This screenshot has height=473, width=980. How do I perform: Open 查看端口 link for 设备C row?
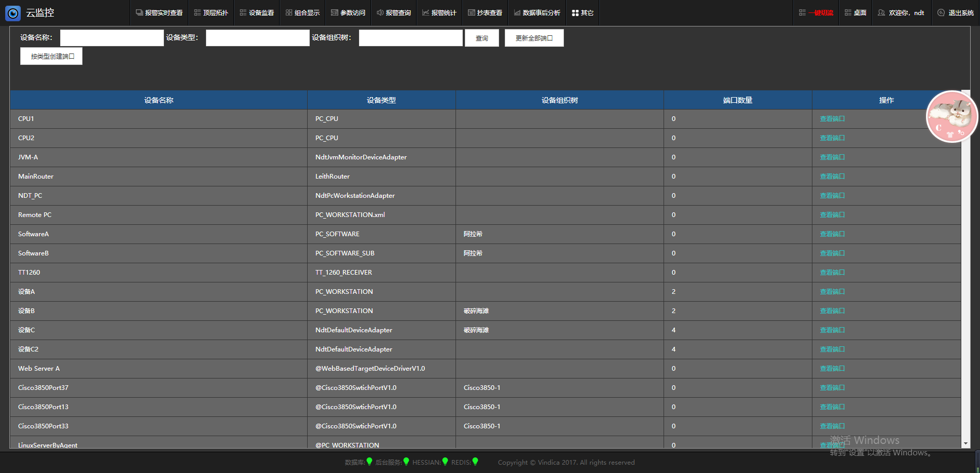pyautogui.click(x=832, y=330)
